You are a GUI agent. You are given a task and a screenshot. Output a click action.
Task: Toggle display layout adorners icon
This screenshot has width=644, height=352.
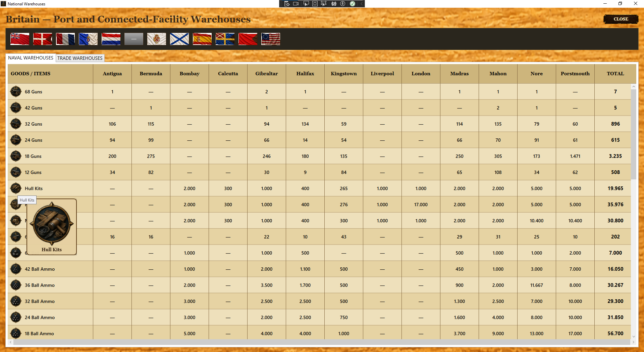point(315,4)
